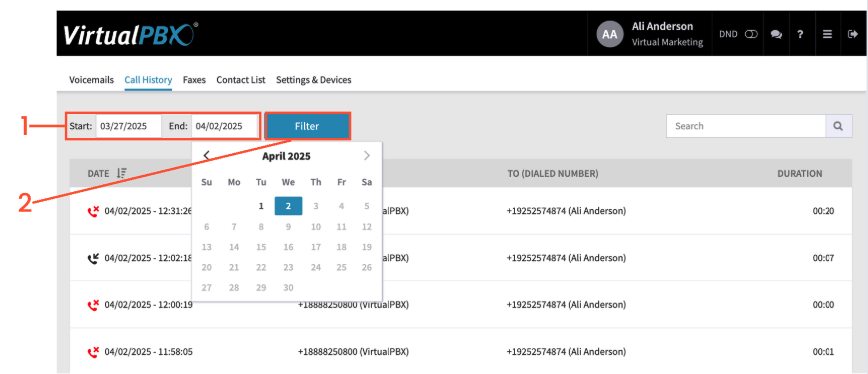Switch to the Voicemails tab
The height and width of the screenshot is (374, 868).
pos(91,80)
